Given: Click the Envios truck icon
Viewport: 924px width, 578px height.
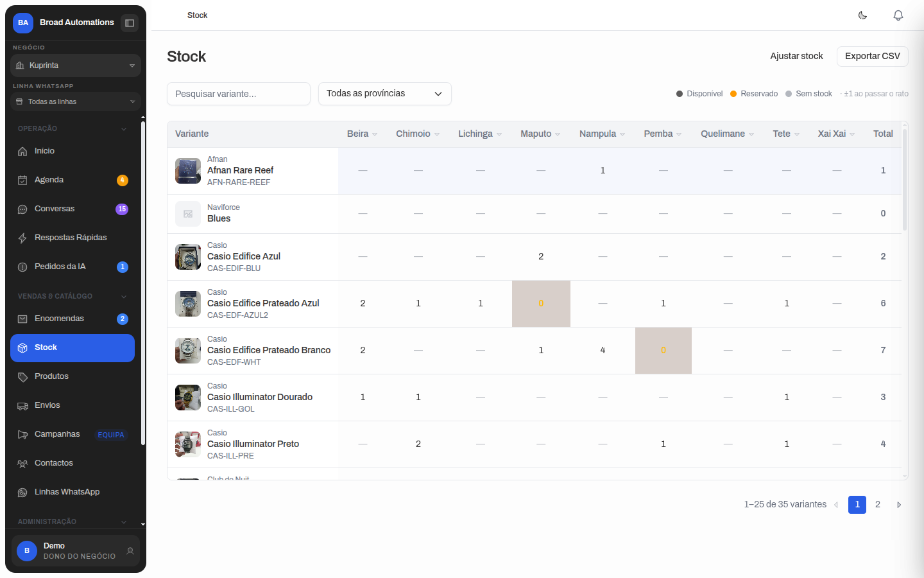Looking at the screenshot, I should tap(22, 405).
